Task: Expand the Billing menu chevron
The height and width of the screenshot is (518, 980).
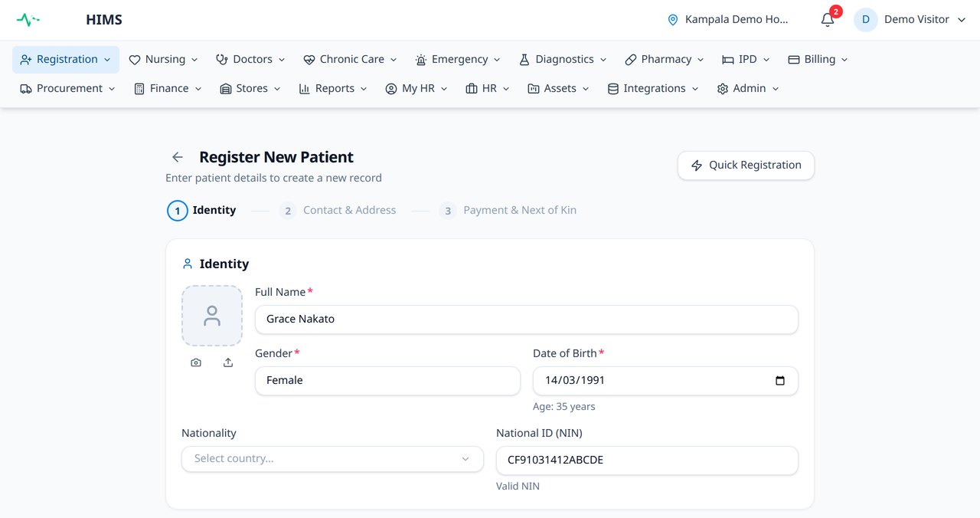Action: click(844, 60)
